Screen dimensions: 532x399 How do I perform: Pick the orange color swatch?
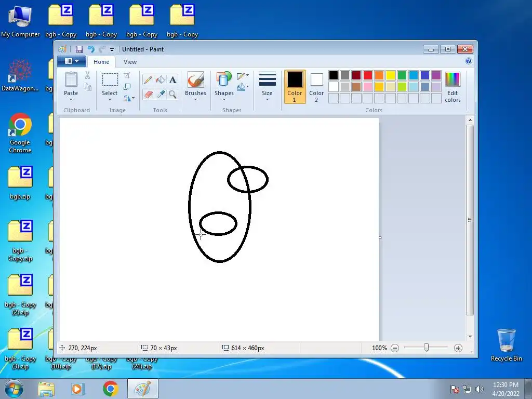point(379,75)
